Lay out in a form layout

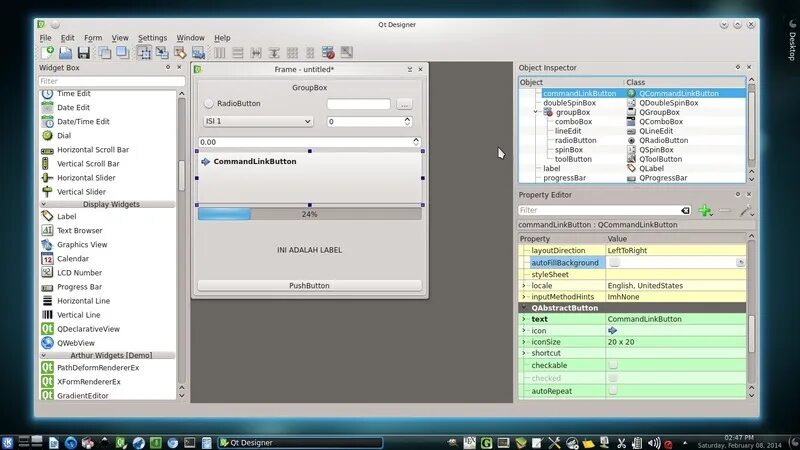pos(310,52)
